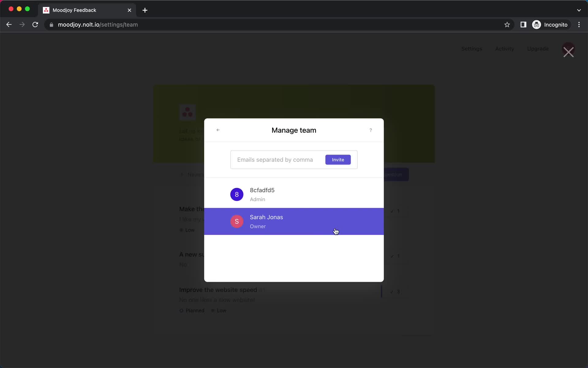Click the Incognito profile indicator
Viewport: 588px width, 368px height.
click(x=550, y=25)
